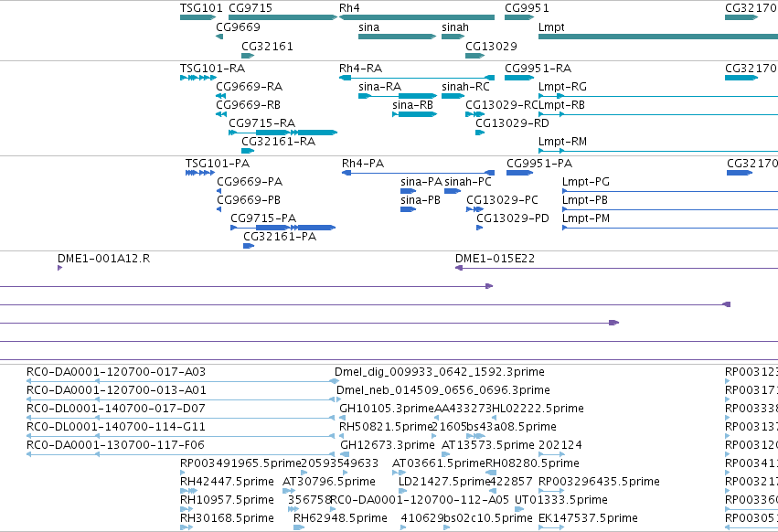Click protein label sinah-PC
The width and height of the screenshot is (778, 532).
tap(468, 182)
